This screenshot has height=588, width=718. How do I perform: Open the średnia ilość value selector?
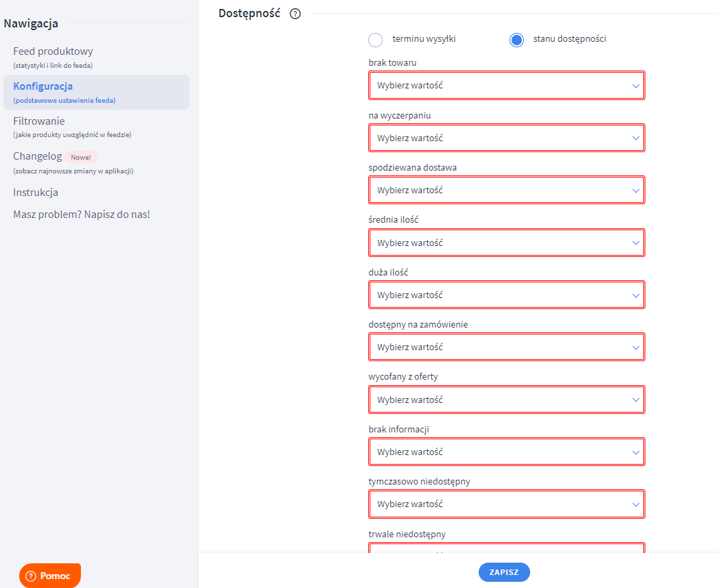point(506,243)
